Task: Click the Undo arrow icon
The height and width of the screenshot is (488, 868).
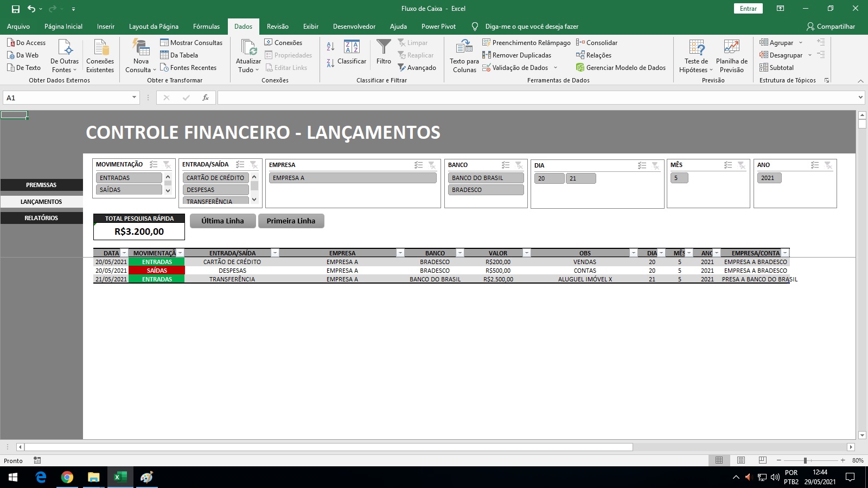Action: [x=31, y=9]
